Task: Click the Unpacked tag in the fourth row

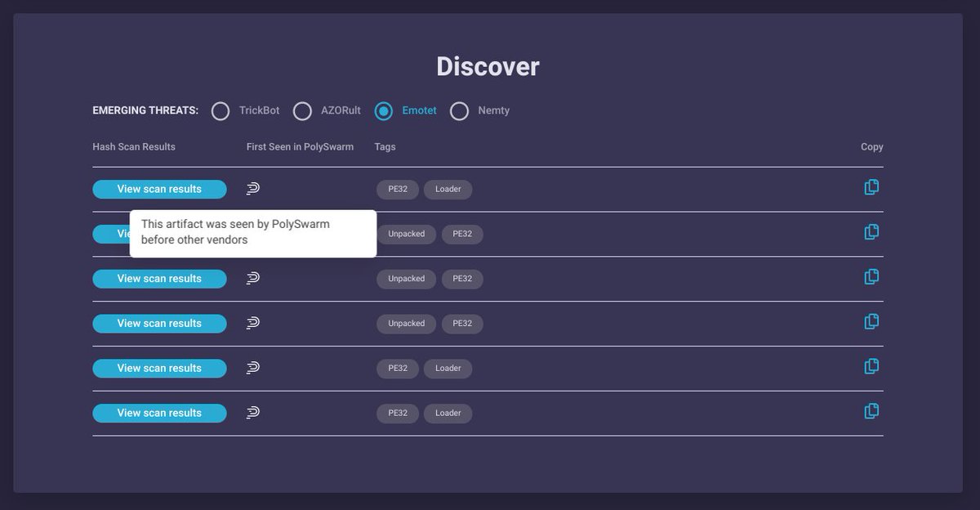Action: pyautogui.click(x=407, y=324)
